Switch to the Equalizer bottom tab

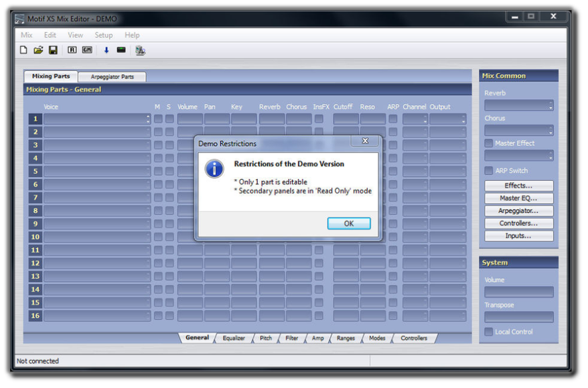[x=234, y=338]
